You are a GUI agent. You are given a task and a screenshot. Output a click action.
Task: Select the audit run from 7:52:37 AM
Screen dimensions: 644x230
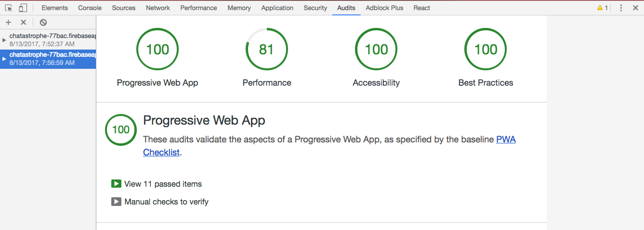tap(48, 40)
